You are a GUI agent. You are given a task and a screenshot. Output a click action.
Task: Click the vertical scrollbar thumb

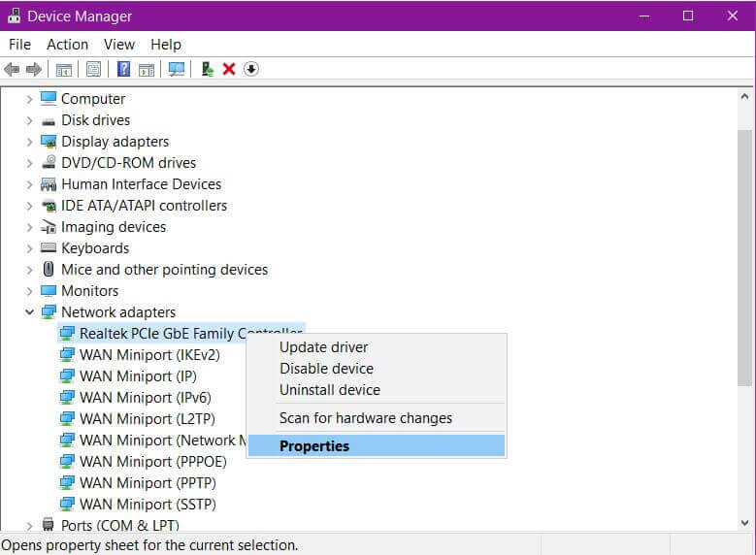744,257
